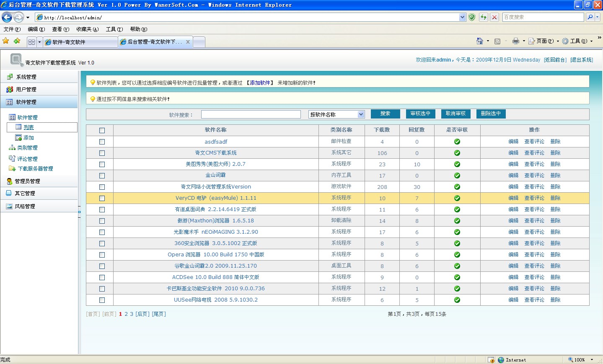This screenshot has height=364, width=603.
Task: Click the 取消审核 button
Action: coord(455,114)
